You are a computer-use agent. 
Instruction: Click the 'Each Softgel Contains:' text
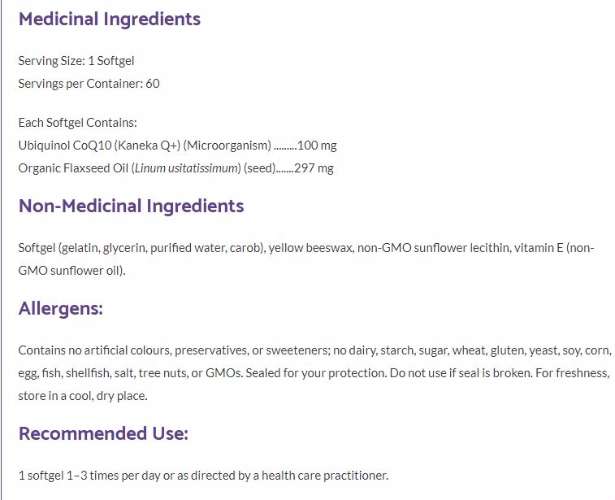(x=77, y=123)
